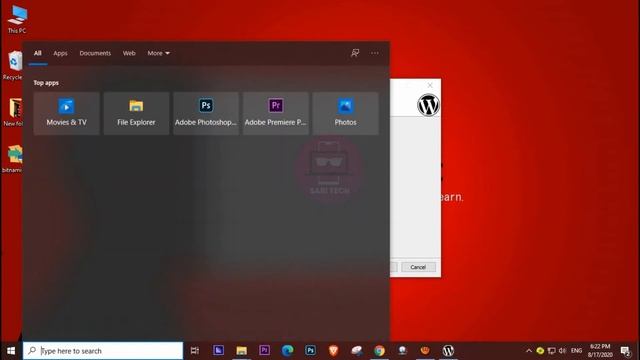Screen dimensions: 640x360
Task: Open search options ellipsis menu
Action: pyautogui.click(x=375, y=53)
